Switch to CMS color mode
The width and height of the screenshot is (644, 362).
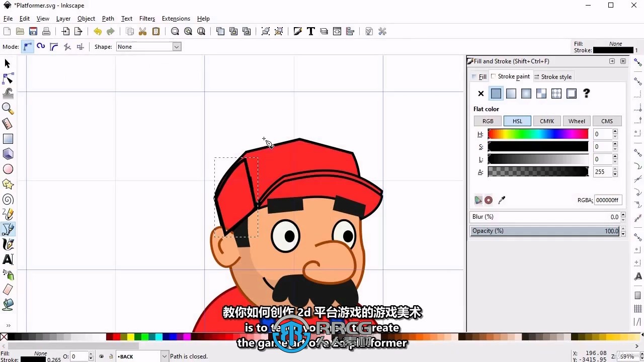[607, 121]
